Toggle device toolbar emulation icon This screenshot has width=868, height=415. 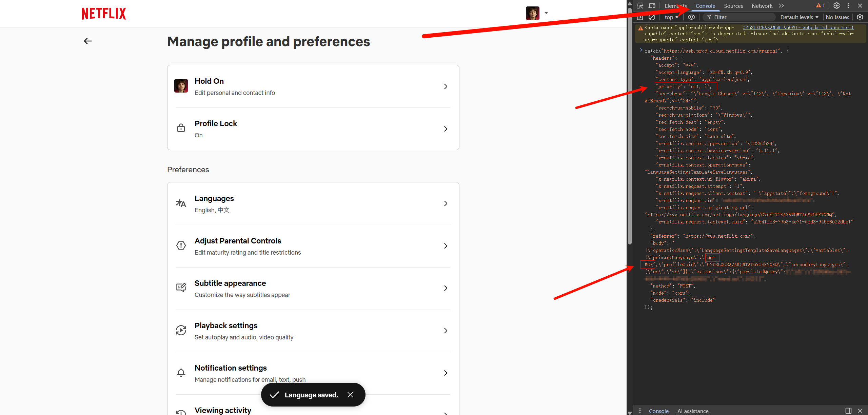pyautogui.click(x=652, y=6)
